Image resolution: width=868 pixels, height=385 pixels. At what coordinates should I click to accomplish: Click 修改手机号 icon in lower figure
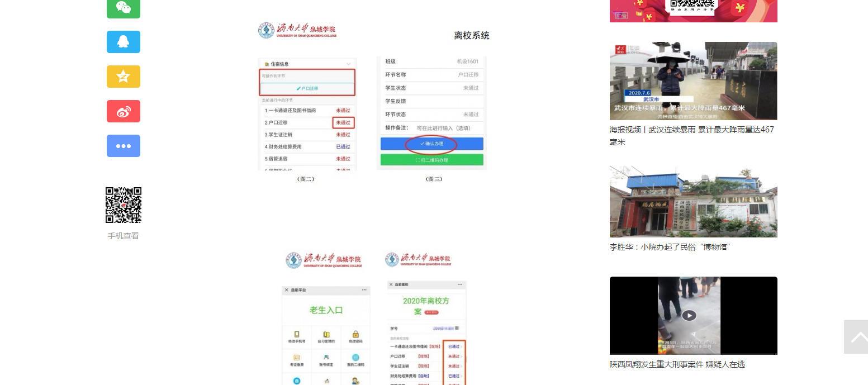click(x=297, y=337)
